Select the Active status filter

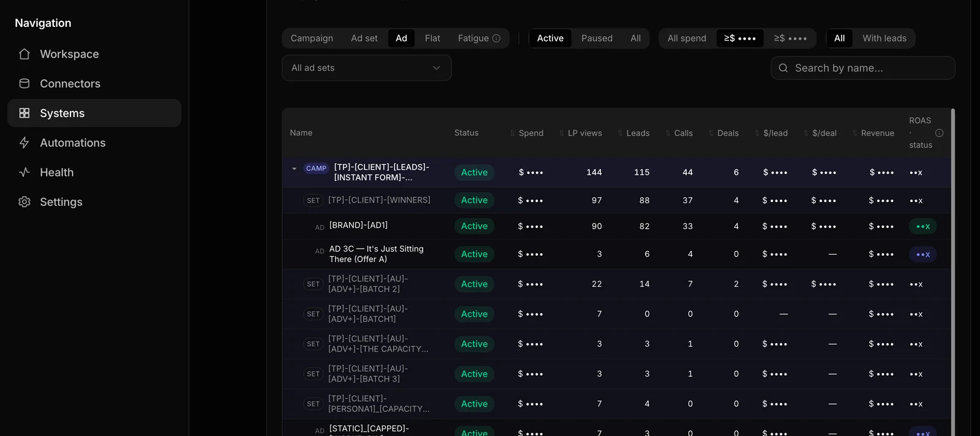[x=550, y=38]
